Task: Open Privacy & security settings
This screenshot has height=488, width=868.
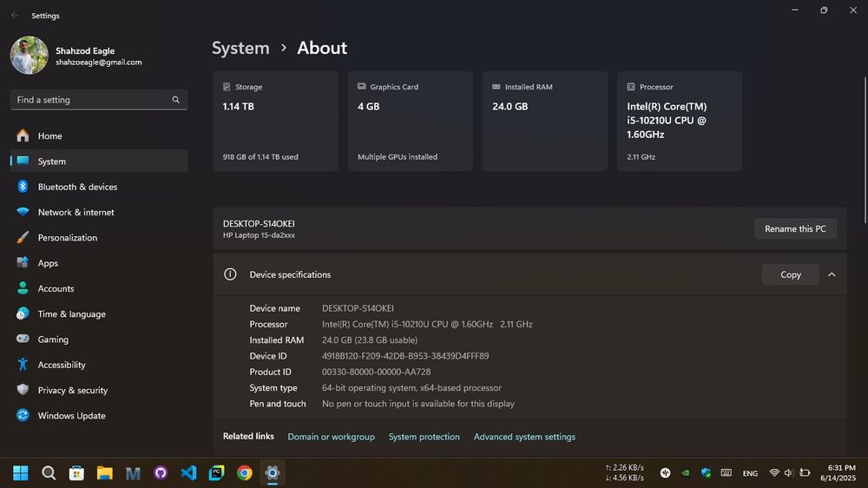Action: 99,391
